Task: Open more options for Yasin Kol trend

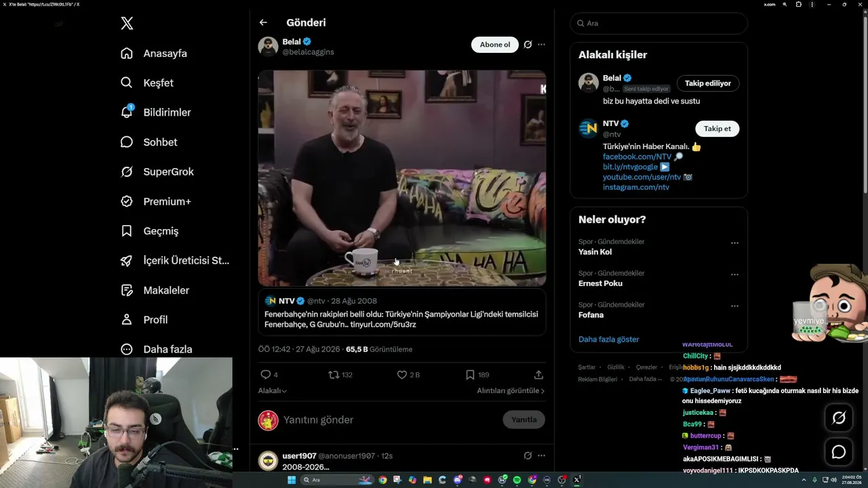Action: point(734,243)
